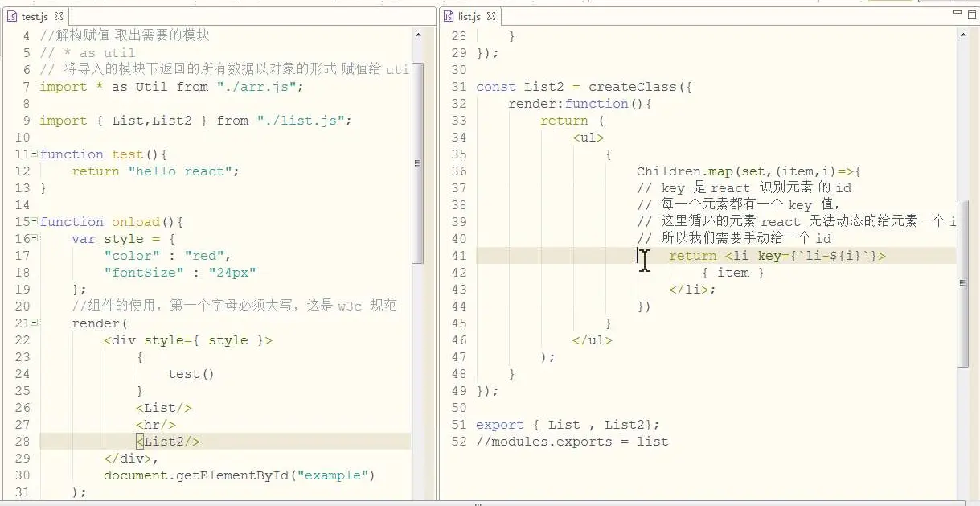Click the "<div style={ style }>" line
Image resolution: width=980 pixels, height=506 pixels.
click(x=188, y=340)
